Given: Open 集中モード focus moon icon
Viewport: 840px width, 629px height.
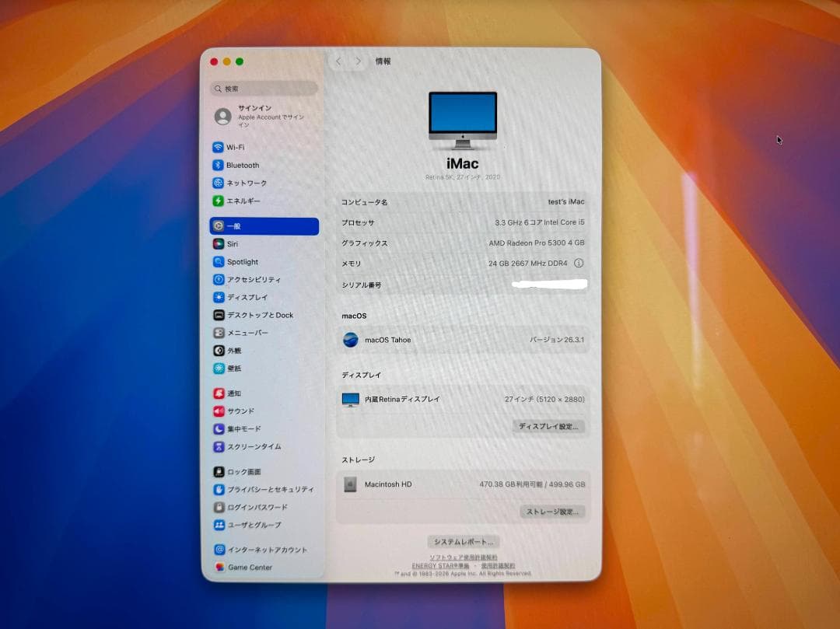Looking at the screenshot, I should (x=219, y=428).
